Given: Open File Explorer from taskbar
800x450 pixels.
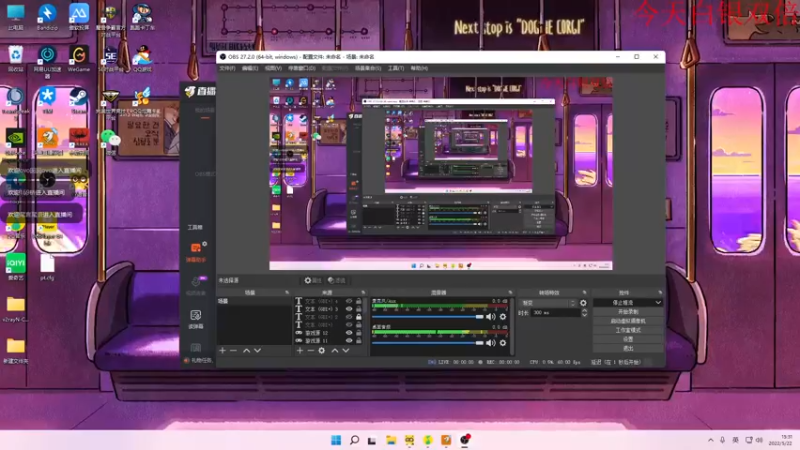Looking at the screenshot, I should (391, 440).
